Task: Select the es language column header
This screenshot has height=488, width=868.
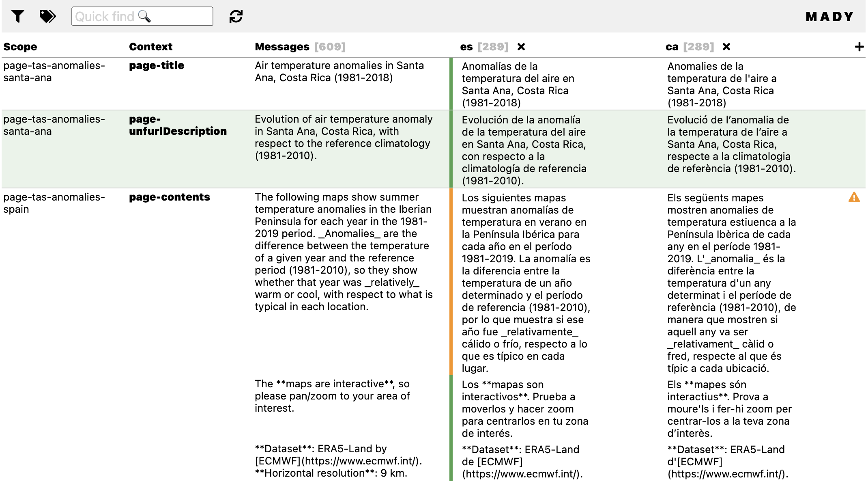Action: click(466, 47)
